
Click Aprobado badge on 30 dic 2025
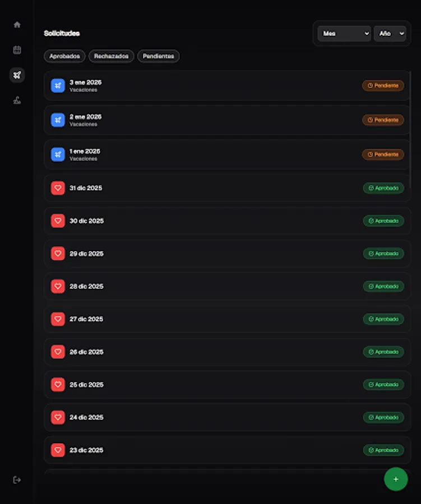click(383, 221)
